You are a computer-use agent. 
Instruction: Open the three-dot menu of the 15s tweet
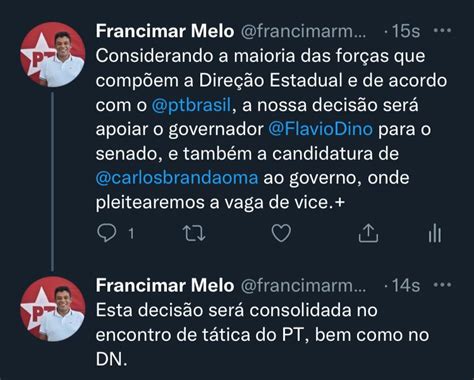click(442, 31)
